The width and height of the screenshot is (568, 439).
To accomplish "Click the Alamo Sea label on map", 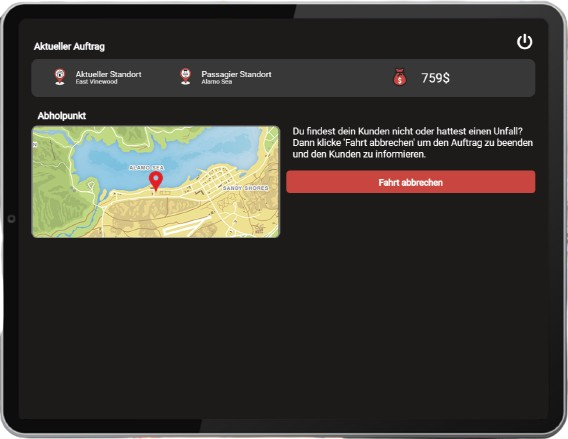I will 146,167.
